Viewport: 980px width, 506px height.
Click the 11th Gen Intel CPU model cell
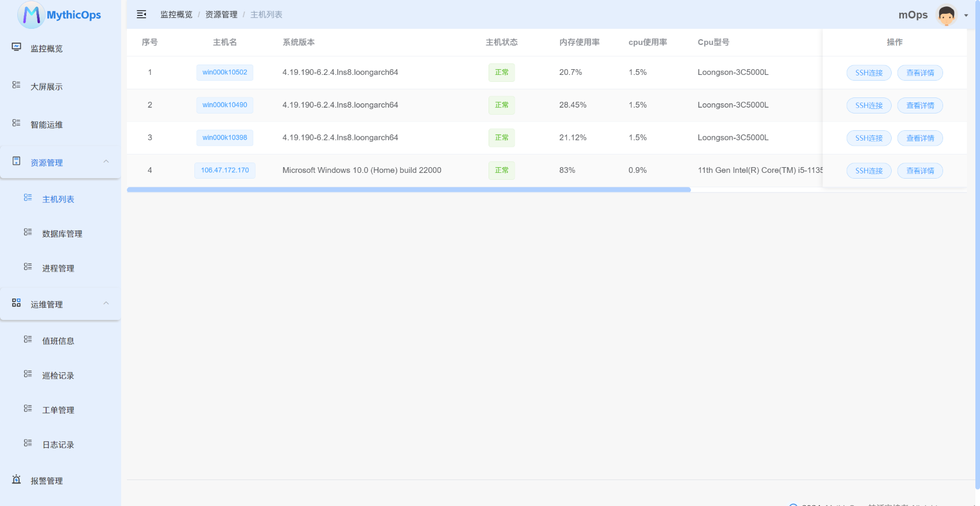tap(760, 170)
